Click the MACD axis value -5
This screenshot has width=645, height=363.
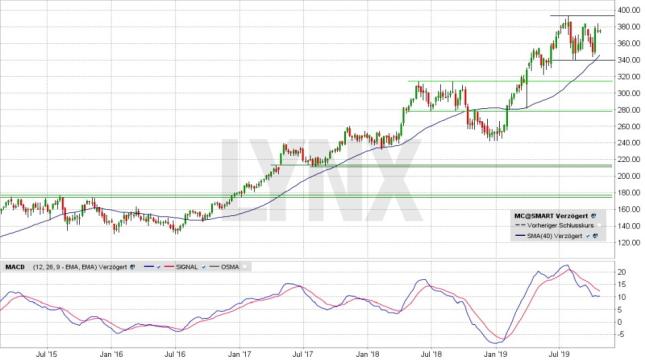pos(621,335)
